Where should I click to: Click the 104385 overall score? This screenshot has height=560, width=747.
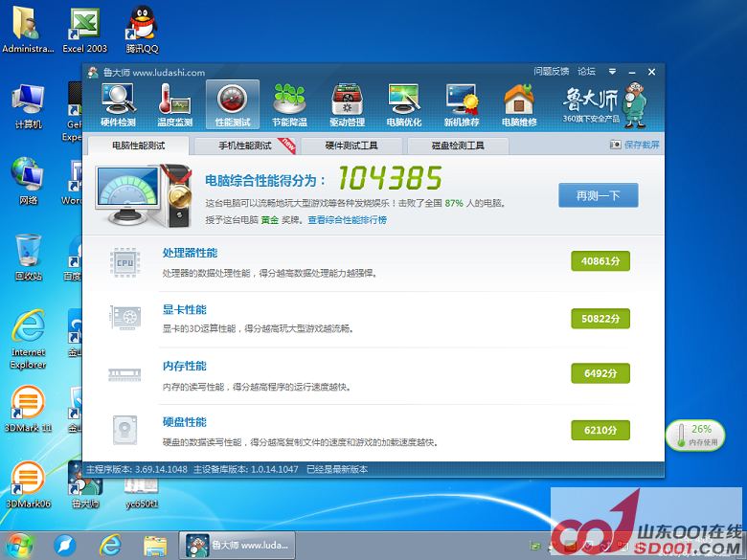click(x=390, y=178)
